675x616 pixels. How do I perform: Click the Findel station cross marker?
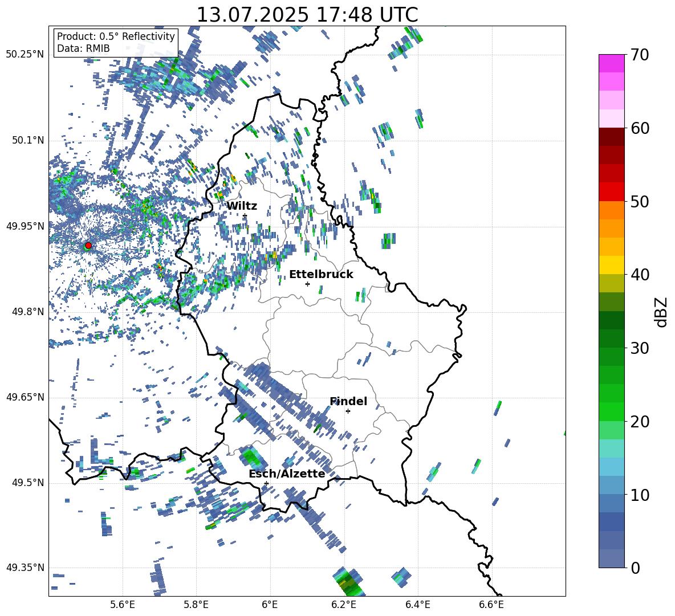click(348, 411)
